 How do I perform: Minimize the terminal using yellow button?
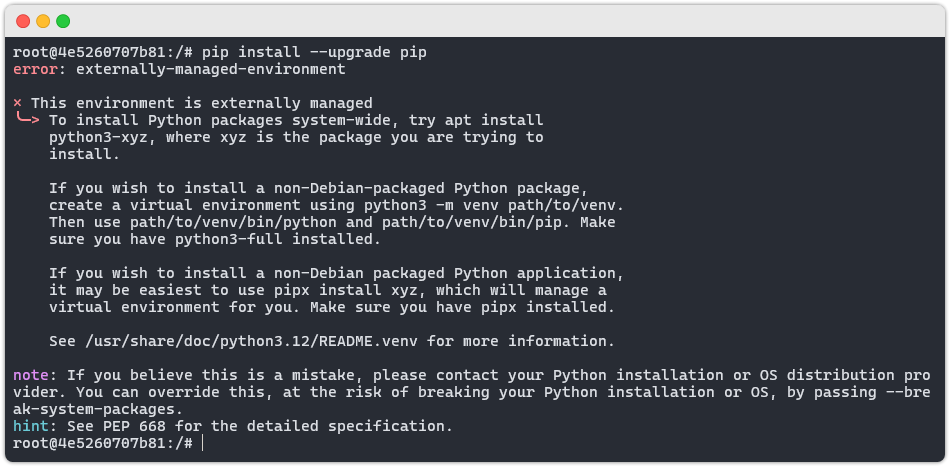tap(43, 21)
